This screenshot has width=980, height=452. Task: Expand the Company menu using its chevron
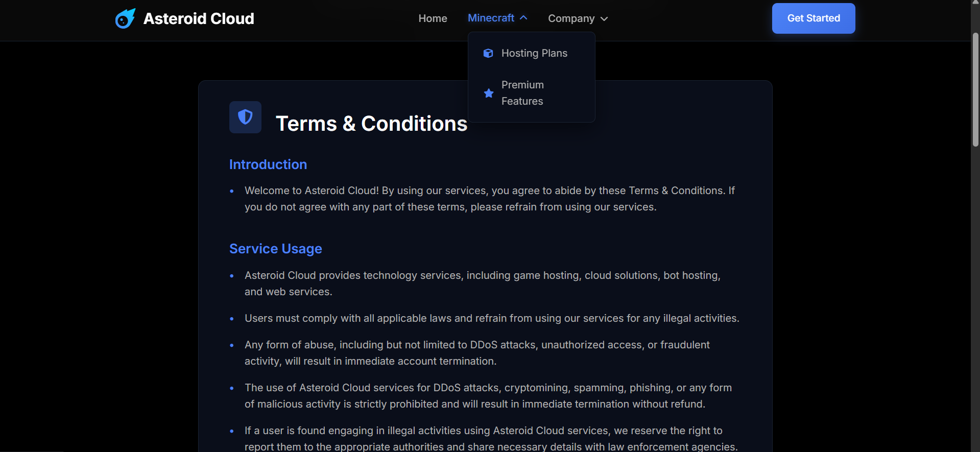coord(604,19)
